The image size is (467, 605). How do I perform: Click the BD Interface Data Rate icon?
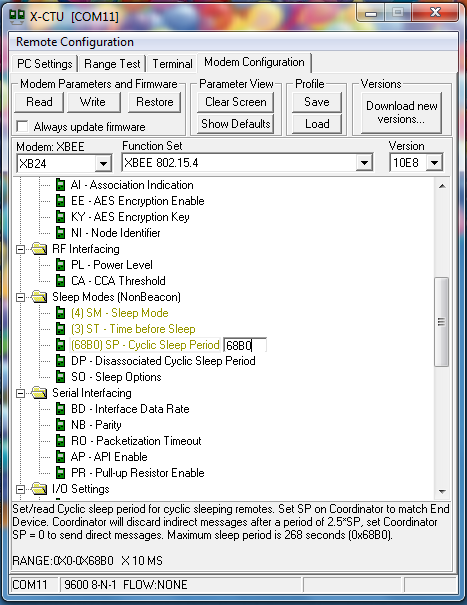[x=60, y=409]
